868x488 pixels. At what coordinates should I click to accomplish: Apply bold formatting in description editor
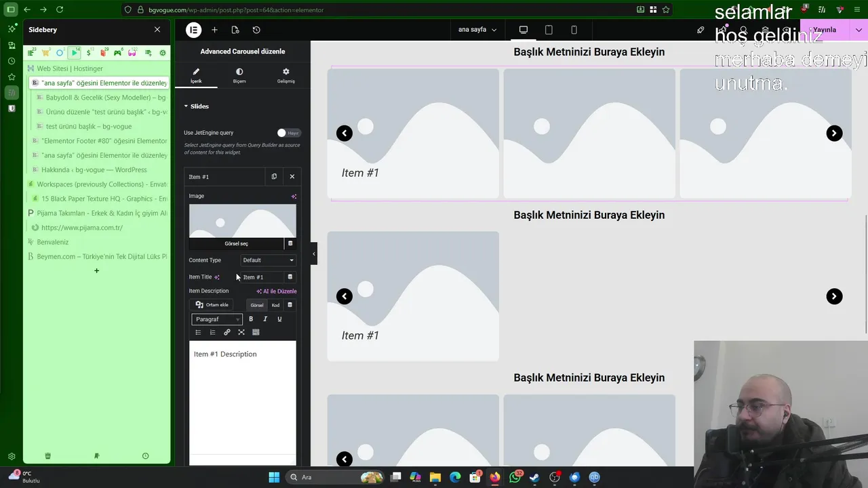pyautogui.click(x=251, y=319)
